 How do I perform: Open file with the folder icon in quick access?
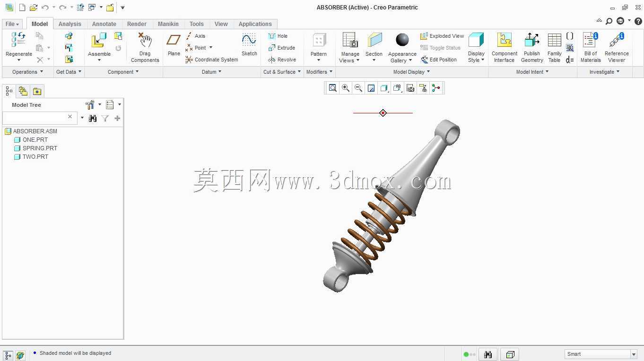33,8
